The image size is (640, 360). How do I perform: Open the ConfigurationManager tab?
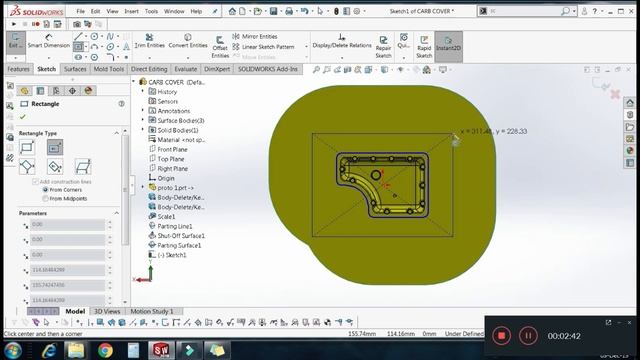pyautogui.click(x=56, y=91)
